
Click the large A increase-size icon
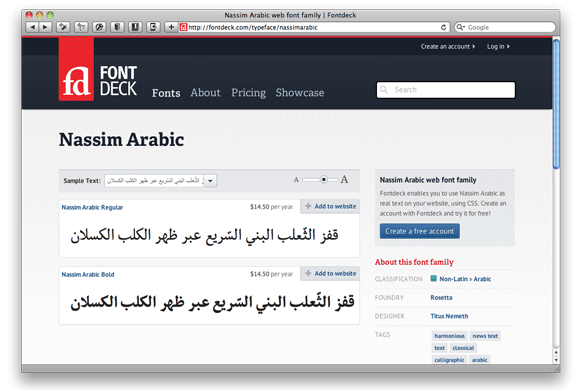pyautogui.click(x=344, y=179)
